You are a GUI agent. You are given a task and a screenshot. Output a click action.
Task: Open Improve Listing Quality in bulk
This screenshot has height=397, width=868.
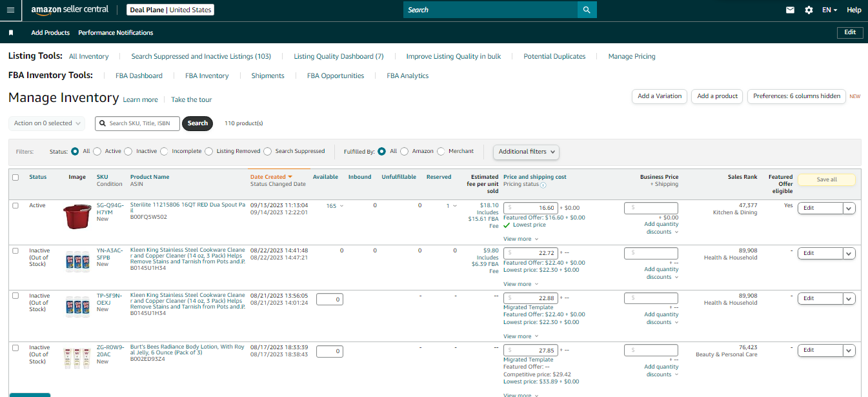[x=454, y=56]
